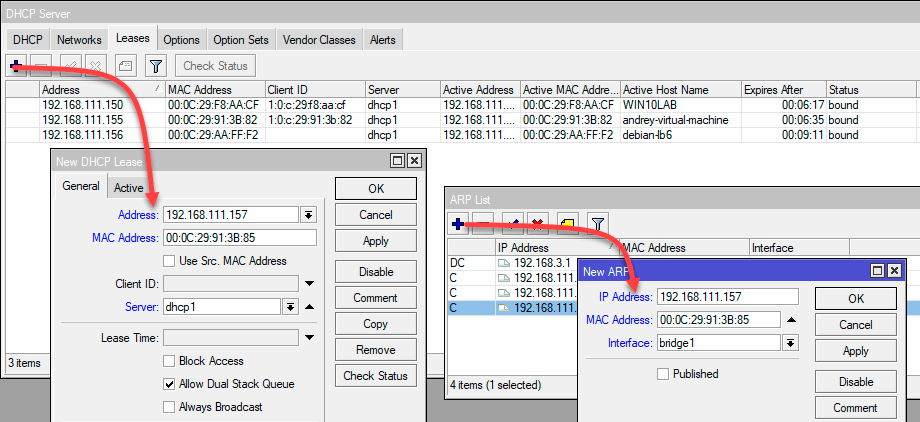
Task: Sort ARP List by Interface column
Action: (799, 248)
